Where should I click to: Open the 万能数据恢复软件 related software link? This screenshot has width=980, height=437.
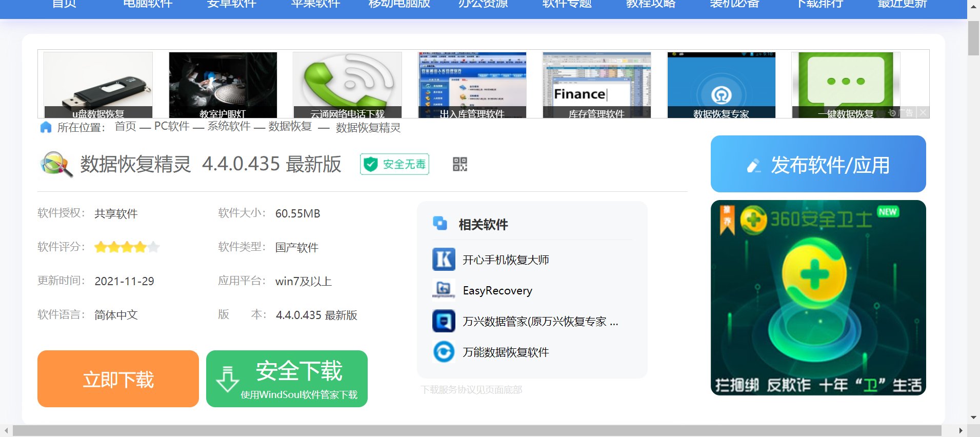point(506,352)
